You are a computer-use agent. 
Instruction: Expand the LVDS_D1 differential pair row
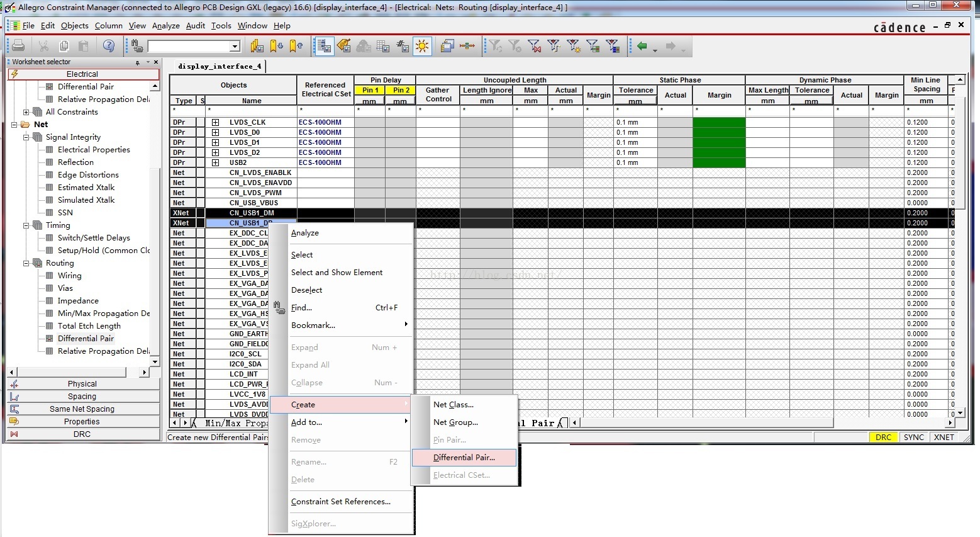tap(215, 143)
